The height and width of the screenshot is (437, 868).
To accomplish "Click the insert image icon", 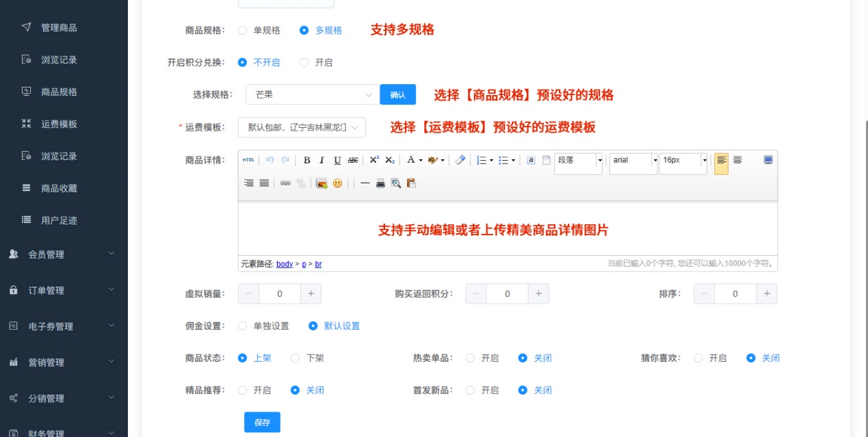I will point(321,183).
